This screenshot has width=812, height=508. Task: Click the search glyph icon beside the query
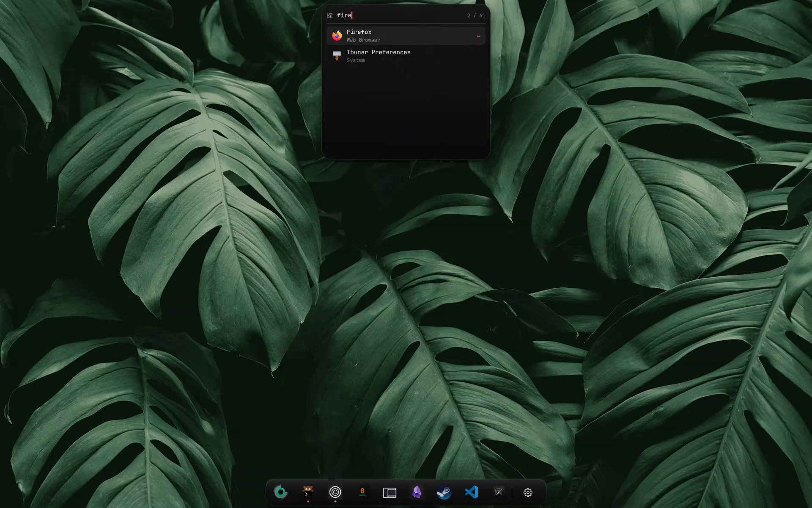pyautogui.click(x=329, y=16)
